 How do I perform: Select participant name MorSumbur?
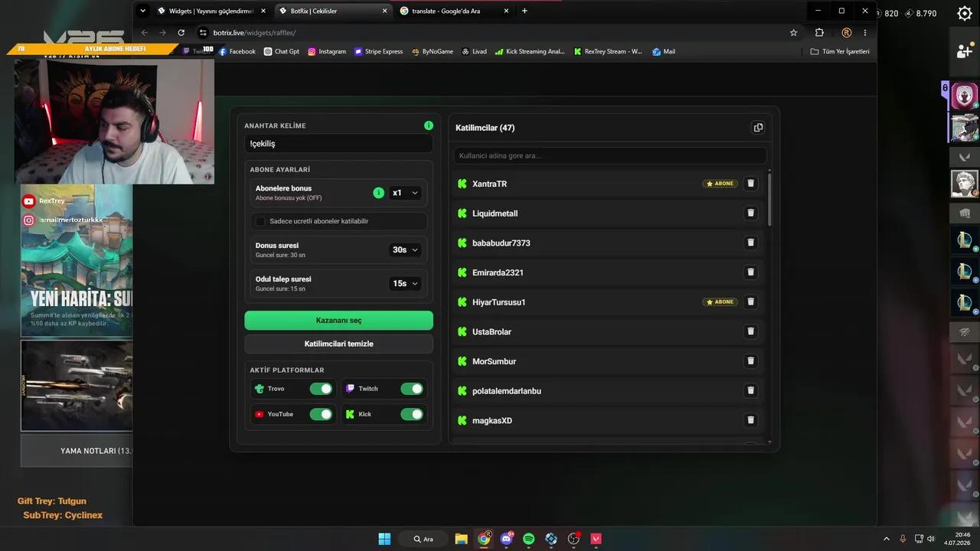coord(494,361)
